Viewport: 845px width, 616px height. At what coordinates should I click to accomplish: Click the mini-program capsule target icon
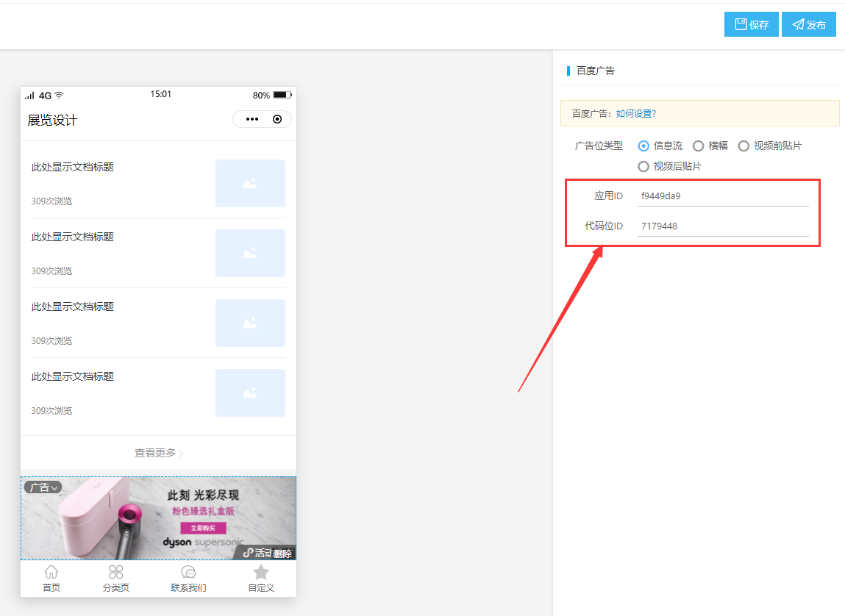coord(277,119)
